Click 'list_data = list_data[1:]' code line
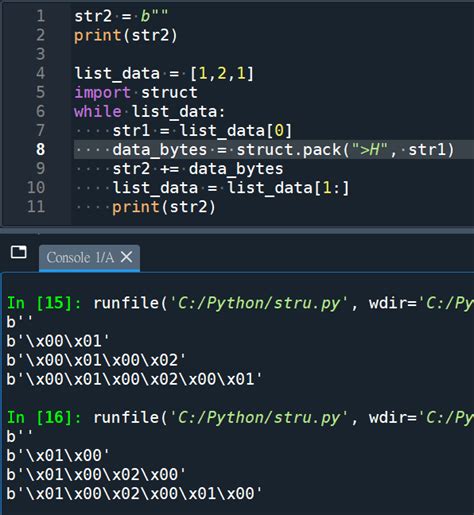This screenshot has width=474, height=515. [x=231, y=188]
